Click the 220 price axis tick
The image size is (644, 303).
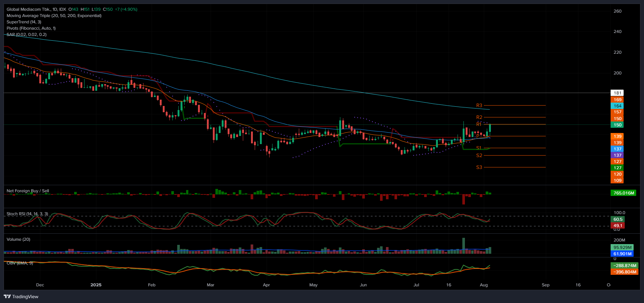pos(617,52)
